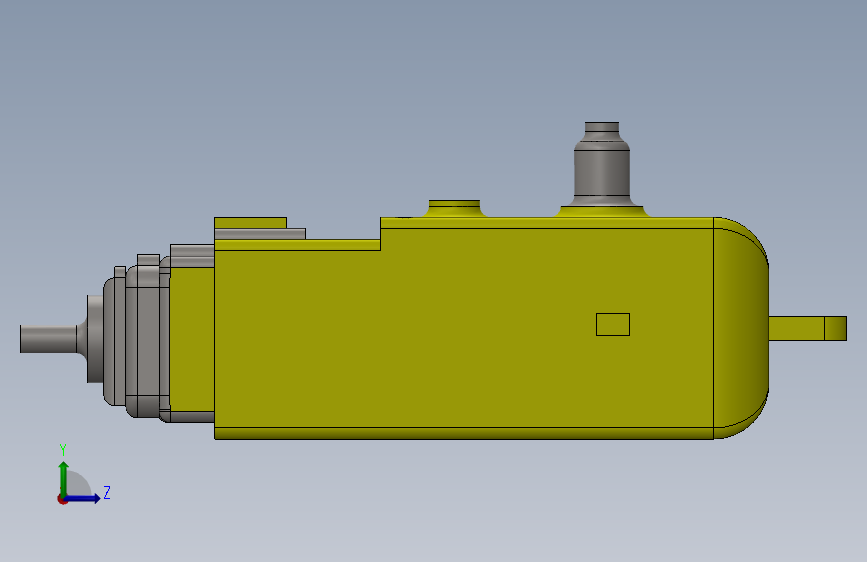Select the rounded yellow end cap
This screenshot has width=867, height=562.
coord(741,328)
